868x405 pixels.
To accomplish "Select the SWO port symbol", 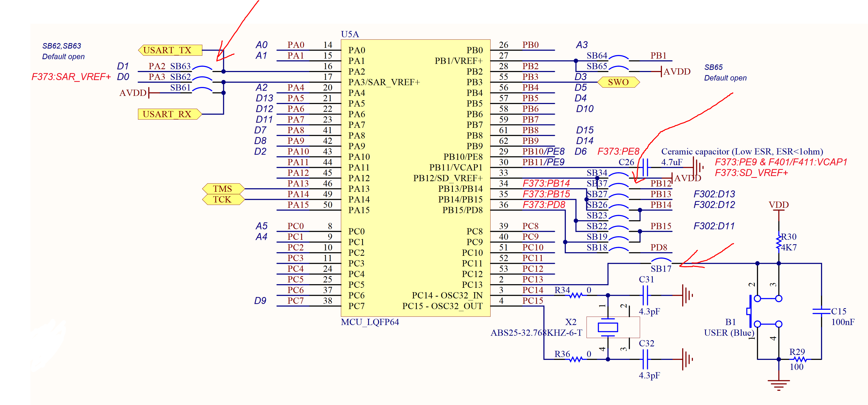I will pyautogui.click(x=618, y=82).
